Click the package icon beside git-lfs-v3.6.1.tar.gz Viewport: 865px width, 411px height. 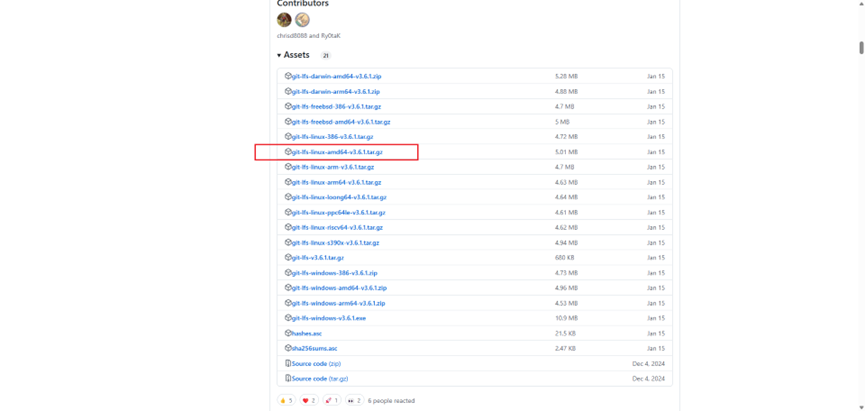click(287, 258)
